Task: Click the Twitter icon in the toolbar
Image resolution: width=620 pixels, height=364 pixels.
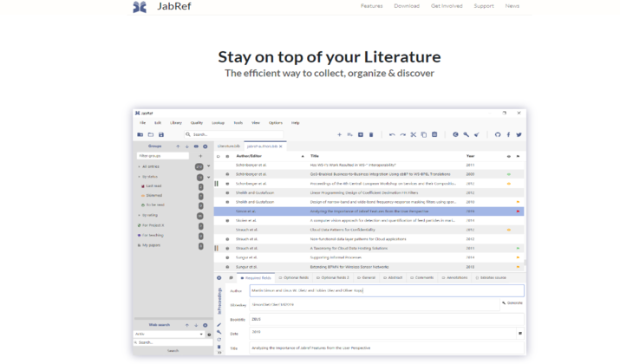Action: (519, 135)
